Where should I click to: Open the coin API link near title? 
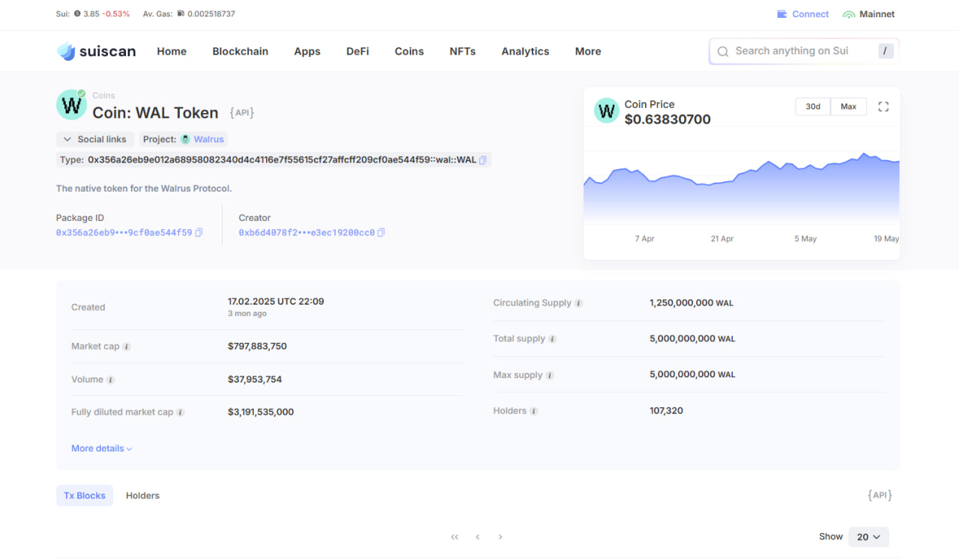coord(242,113)
